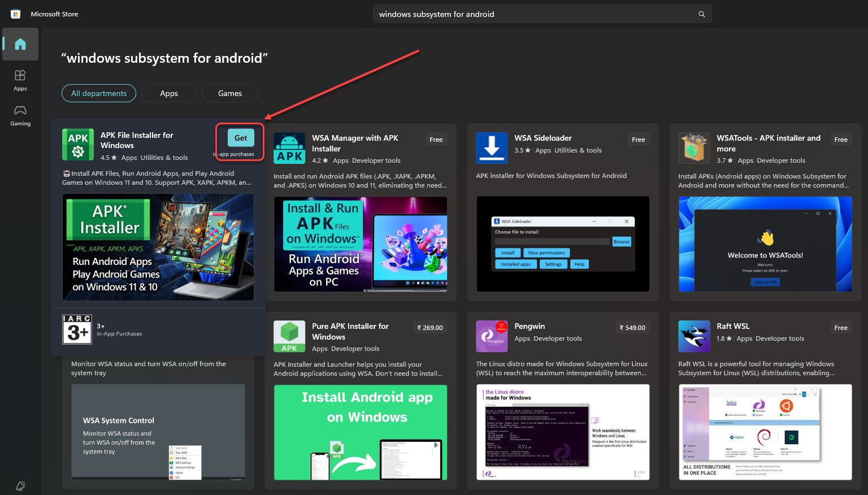Click the APK Installer promotional screenshot
Image resolution: width=868 pixels, height=495 pixels.
pyautogui.click(x=158, y=247)
